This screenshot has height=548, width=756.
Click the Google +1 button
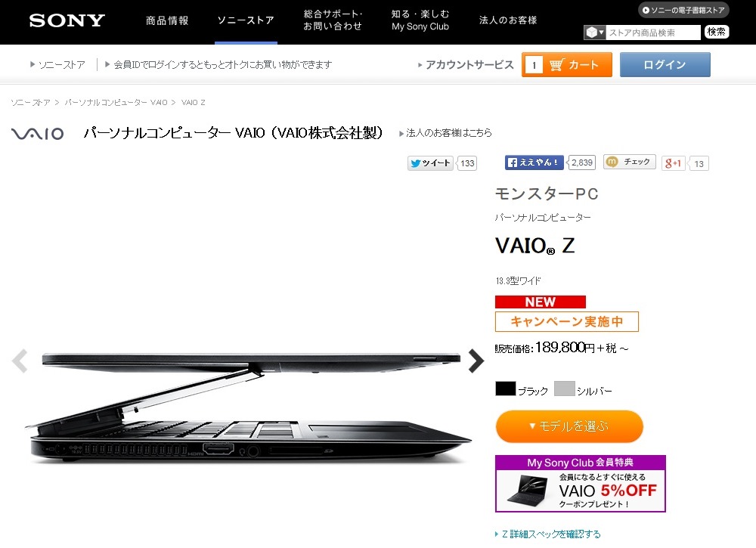[x=673, y=163]
